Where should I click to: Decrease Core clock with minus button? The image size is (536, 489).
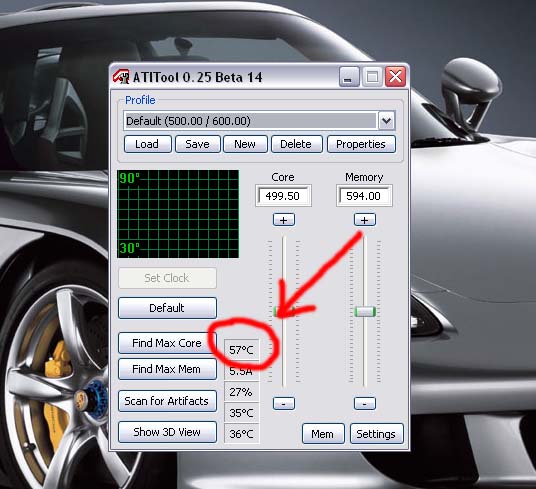pyautogui.click(x=284, y=404)
